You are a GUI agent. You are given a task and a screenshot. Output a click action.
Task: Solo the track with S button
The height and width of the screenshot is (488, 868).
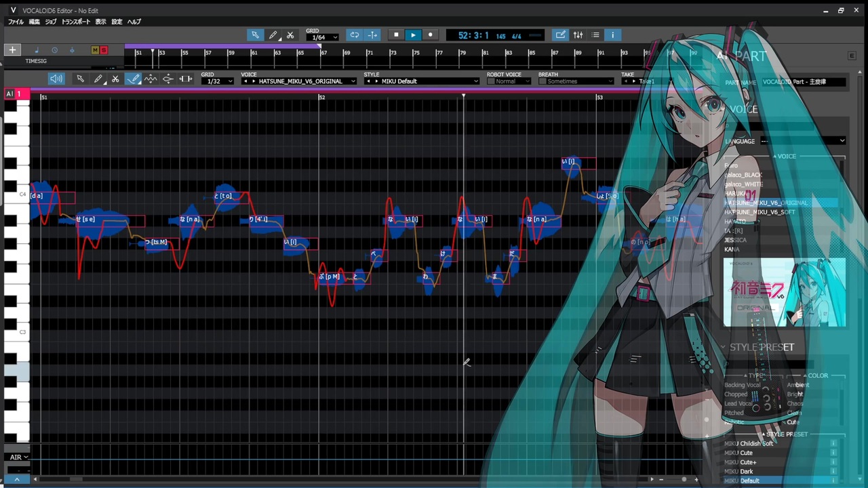click(104, 50)
